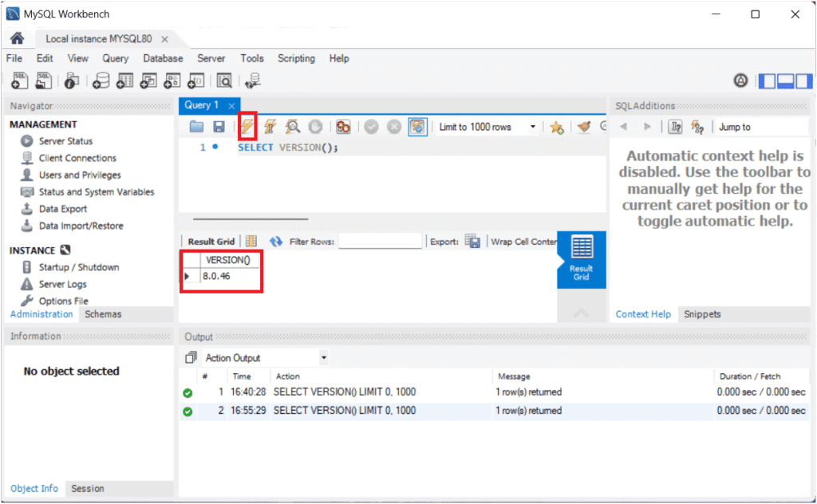817x504 pixels.
Task: Save the script with floppy icon
Action: (219, 127)
